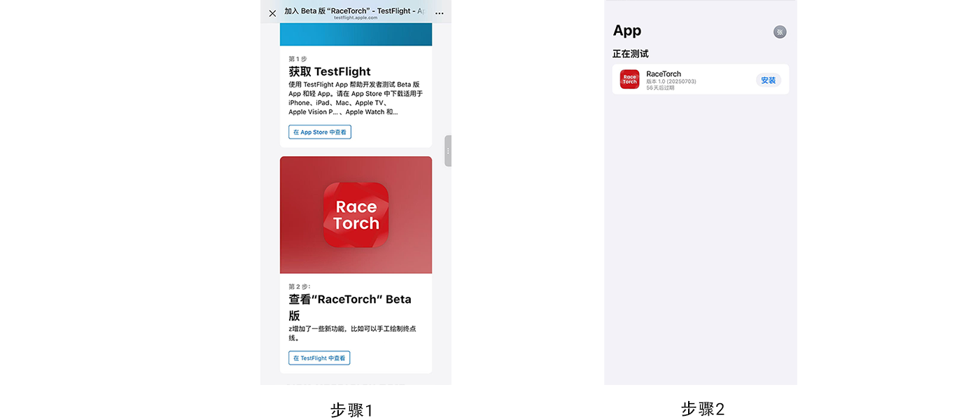Viewport: 980px width, 420px height.
Task: Tap the blue banner image above step 1
Action: pos(356,34)
